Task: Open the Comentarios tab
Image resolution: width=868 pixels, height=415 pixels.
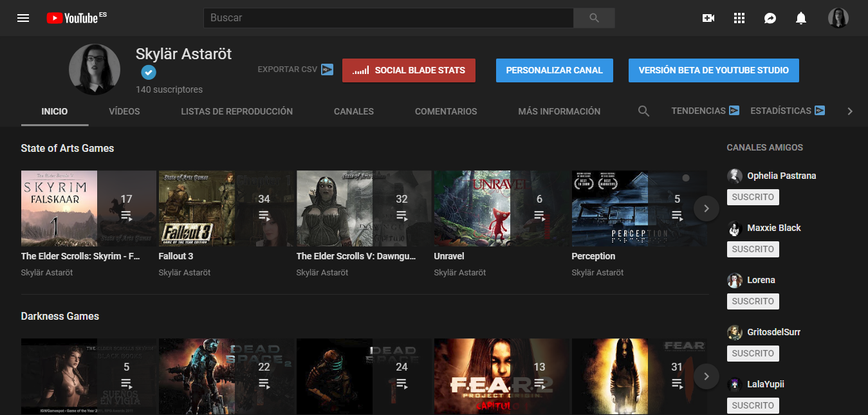Action: 446,111
